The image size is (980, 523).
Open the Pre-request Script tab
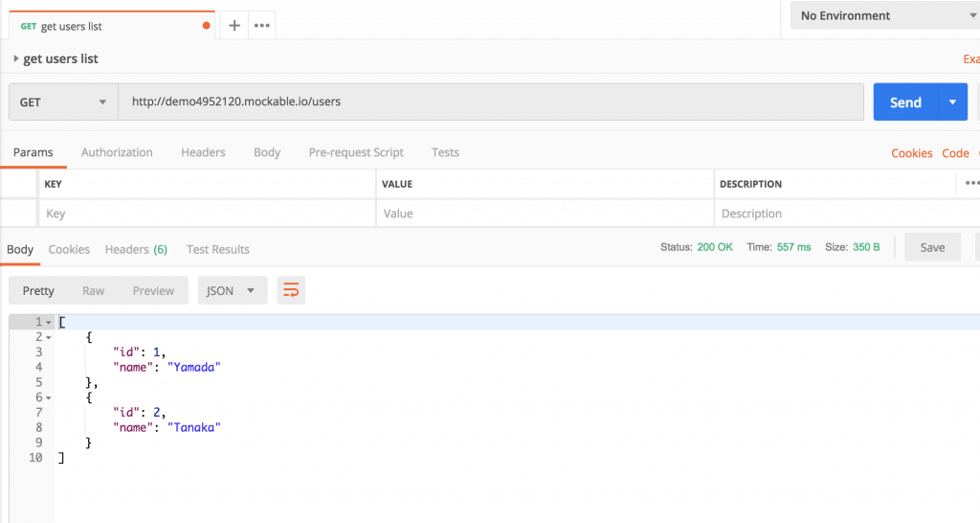(356, 152)
